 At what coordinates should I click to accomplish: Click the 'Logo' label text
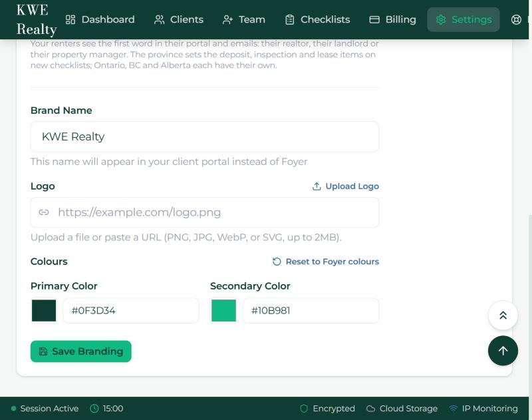[x=43, y=186]
